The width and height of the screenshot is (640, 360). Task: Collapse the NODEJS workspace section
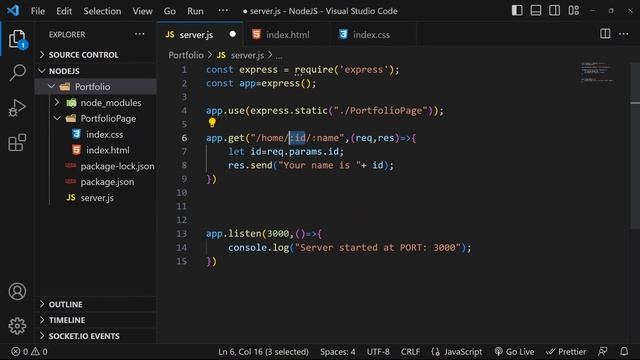tap(96, 71)
